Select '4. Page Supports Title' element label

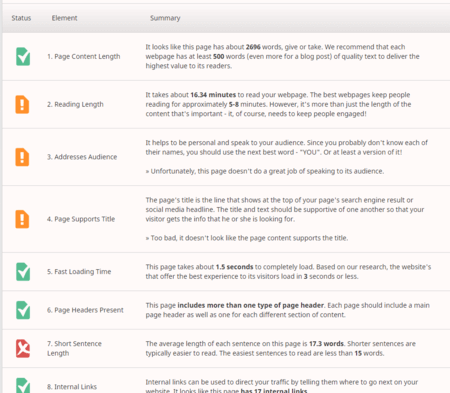tap(81, 219)
